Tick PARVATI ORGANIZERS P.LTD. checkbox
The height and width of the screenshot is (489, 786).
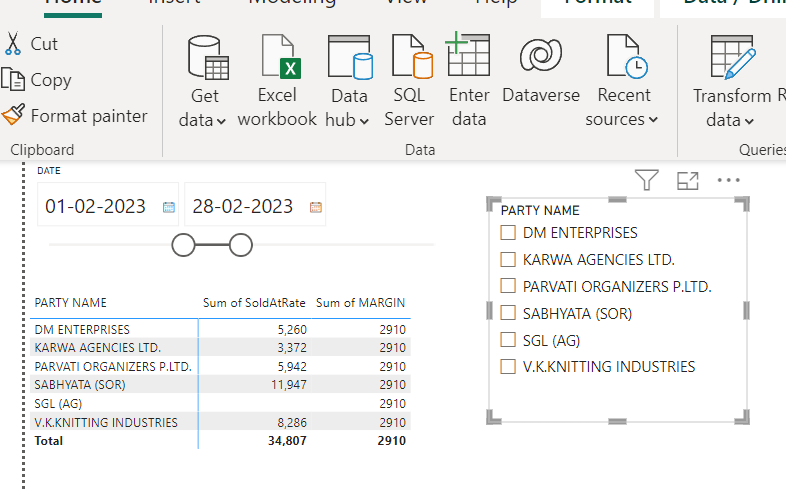pyautogui.click(x=508, y=286)
